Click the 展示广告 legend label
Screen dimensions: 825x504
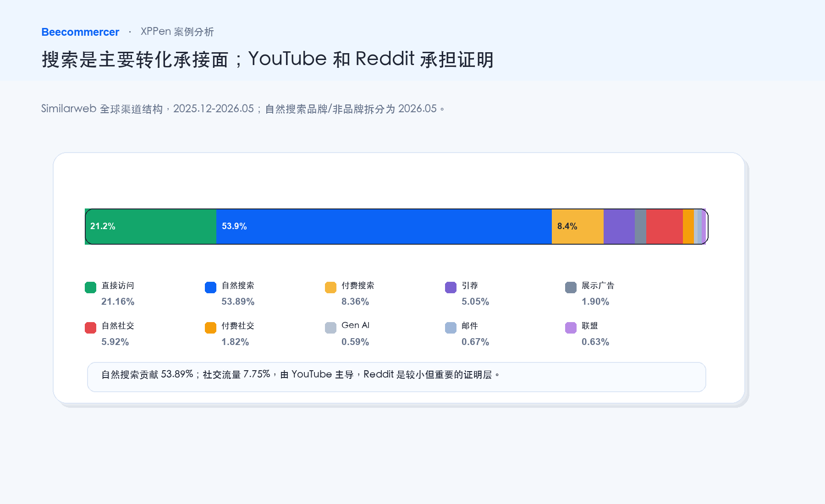coord(598,285)
